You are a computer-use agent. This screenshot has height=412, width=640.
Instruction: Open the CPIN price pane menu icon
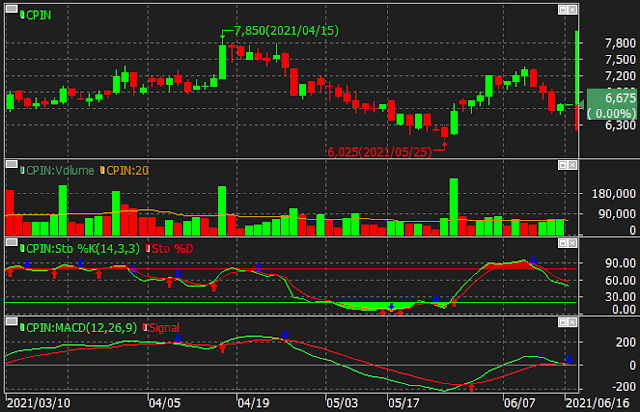[x=12, y=8]
